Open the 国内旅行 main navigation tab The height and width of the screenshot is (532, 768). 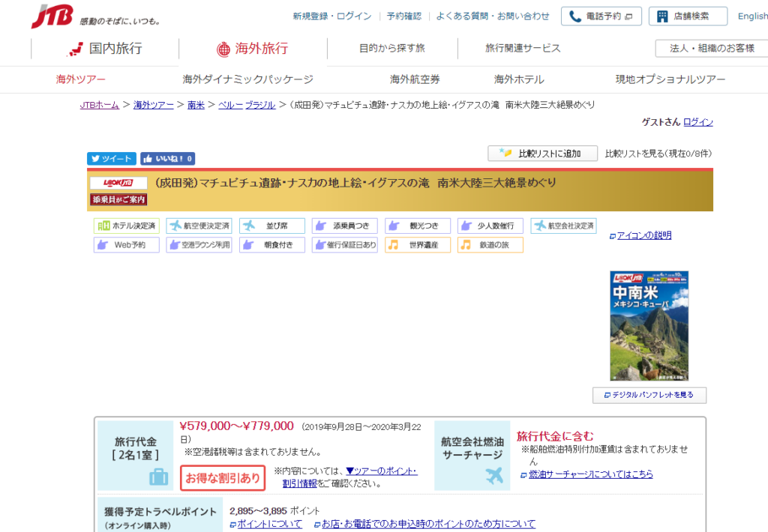pos(105,49)
